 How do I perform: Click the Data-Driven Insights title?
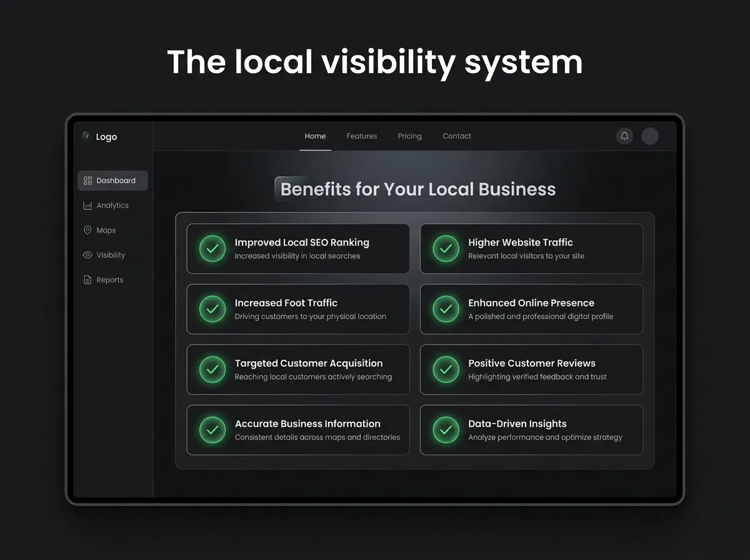(x=517, y=424)
